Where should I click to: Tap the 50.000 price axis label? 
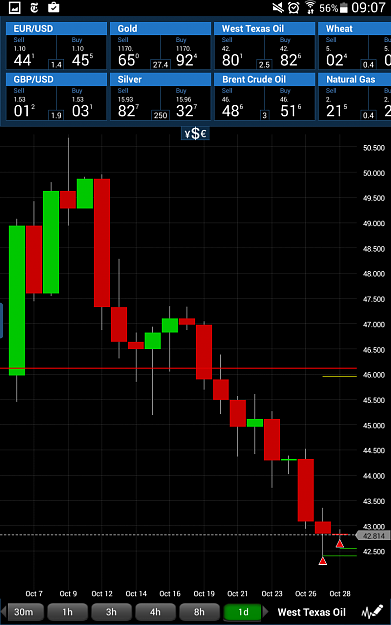coord(374,173)
